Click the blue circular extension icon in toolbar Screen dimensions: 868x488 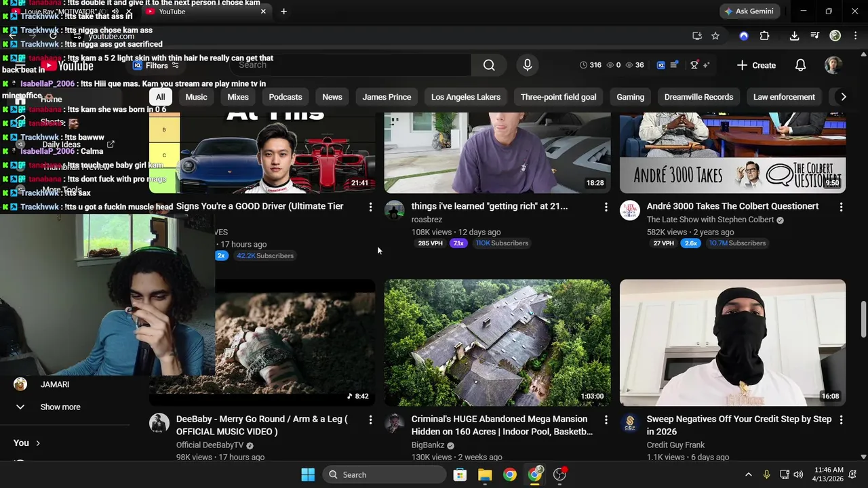(x=744, y=36)
